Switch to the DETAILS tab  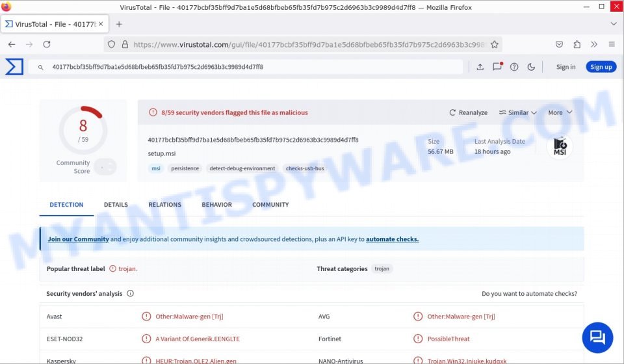pos(116,205)
